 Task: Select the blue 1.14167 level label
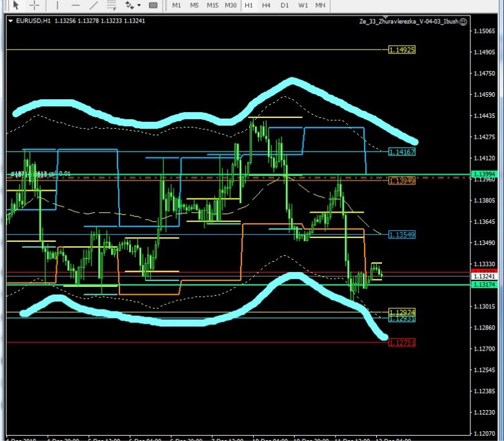(x=402, y=152)
